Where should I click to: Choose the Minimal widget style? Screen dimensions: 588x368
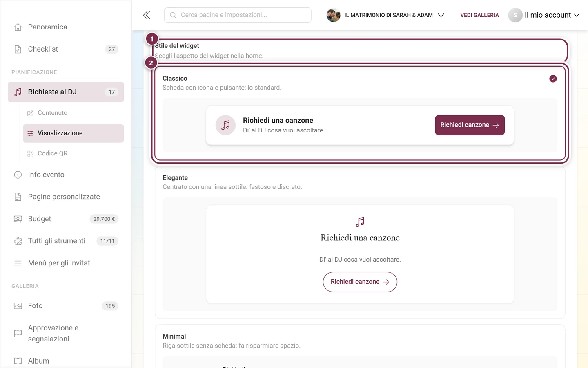[x=360, y=346]
